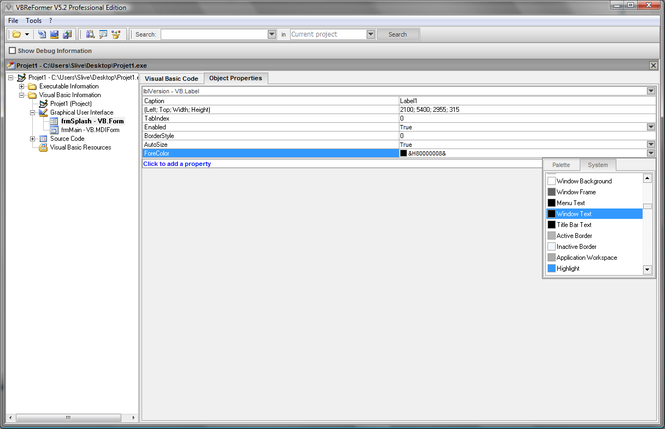665x429 pixels.
Task: Select the System color tab
Action: 598,164
